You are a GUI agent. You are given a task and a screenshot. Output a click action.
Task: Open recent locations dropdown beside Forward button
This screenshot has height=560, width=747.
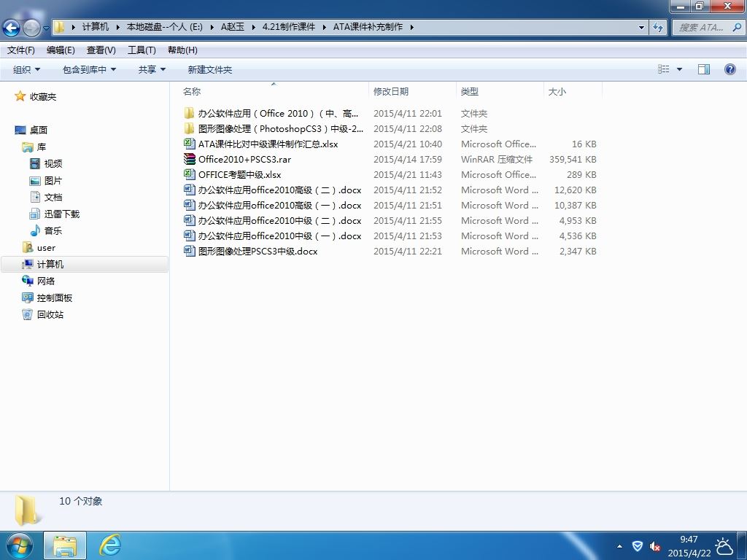click(46, 28)
